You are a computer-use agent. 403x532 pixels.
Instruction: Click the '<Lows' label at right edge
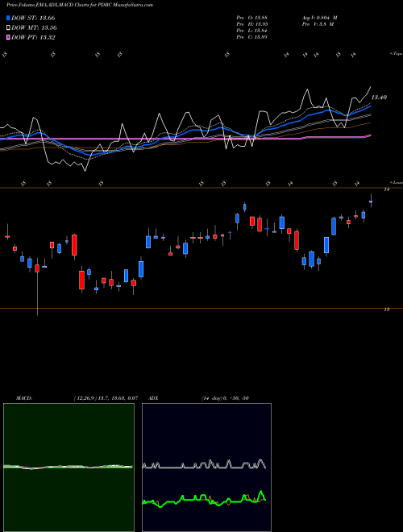(x=396, y=182)
